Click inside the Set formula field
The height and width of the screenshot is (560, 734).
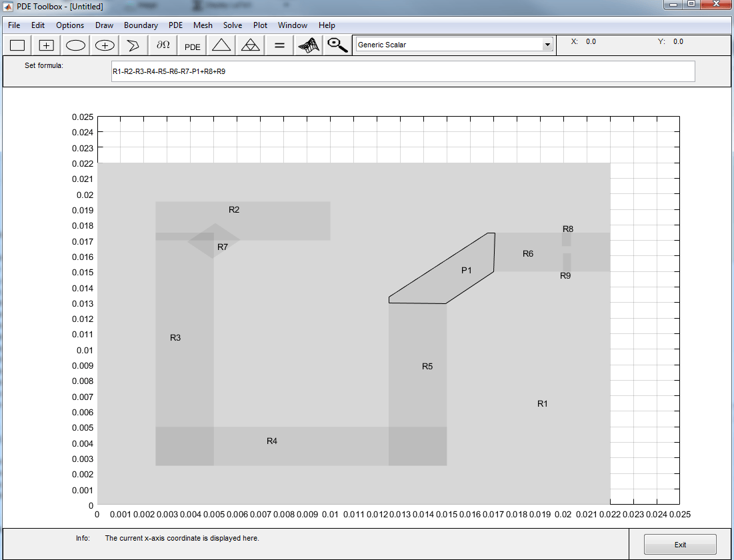point(403,71)
